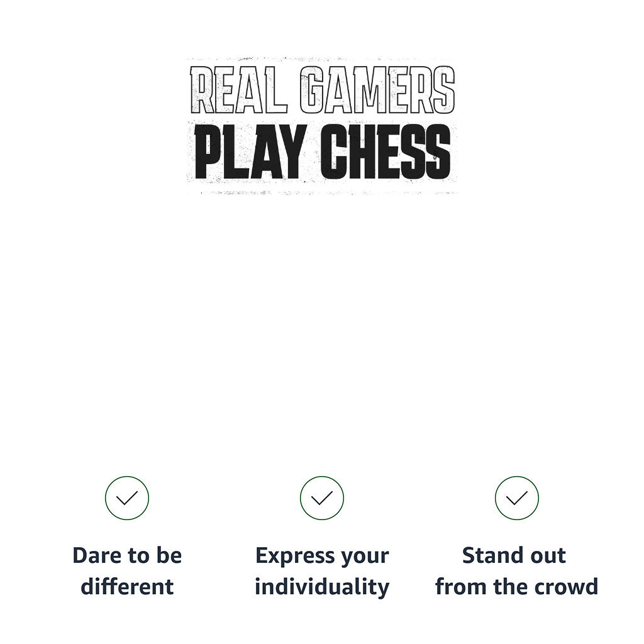This screenshot has height=644, width=644.
Task: Click the word "from" in the right caption
Action: (457, 587)
